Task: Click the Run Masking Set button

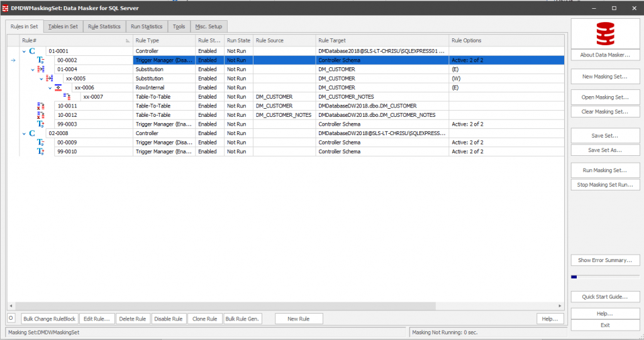Action: pos(605,170)
